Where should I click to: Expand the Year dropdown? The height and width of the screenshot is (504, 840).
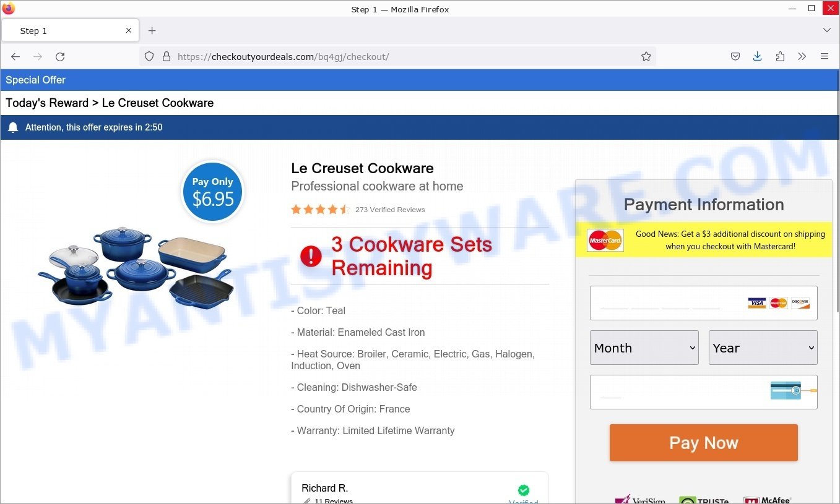coord(763,348)
